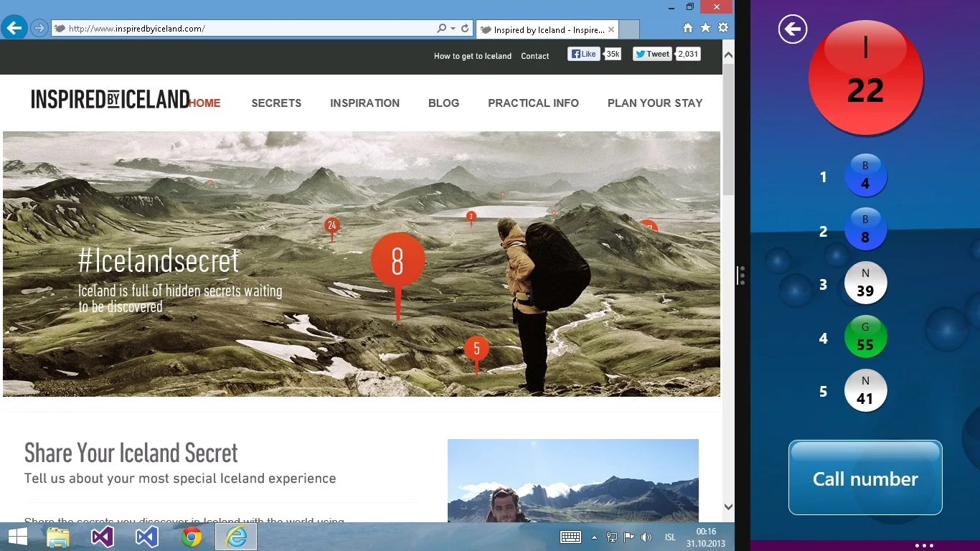Click the 2,031 tweet count
Image resolution: width=980 pixels, height=551 pixels.
688,54
